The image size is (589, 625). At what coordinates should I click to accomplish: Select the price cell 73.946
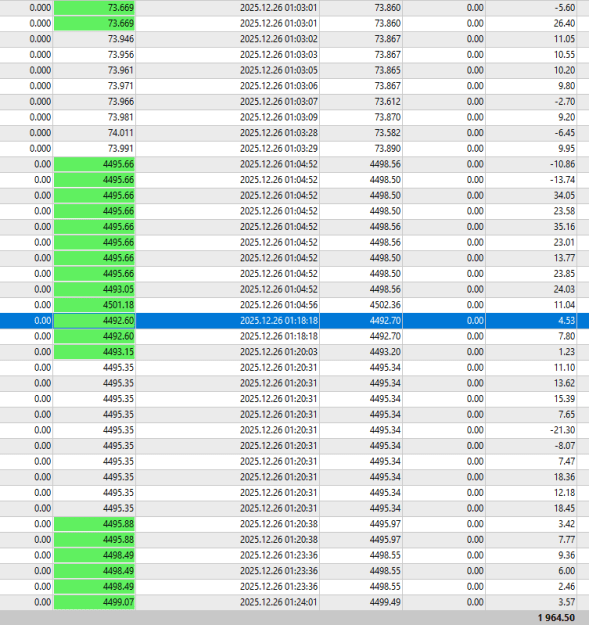(121, 39)
